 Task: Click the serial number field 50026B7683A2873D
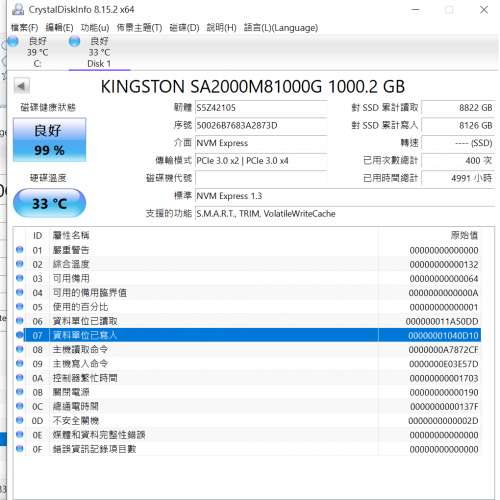261,125
